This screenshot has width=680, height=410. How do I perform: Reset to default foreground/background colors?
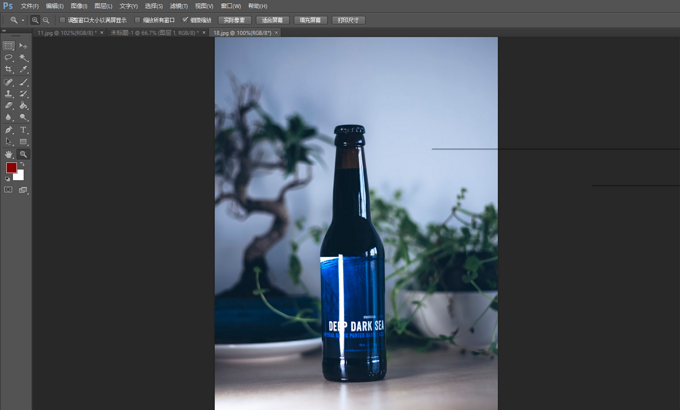(x=7, y=178)
